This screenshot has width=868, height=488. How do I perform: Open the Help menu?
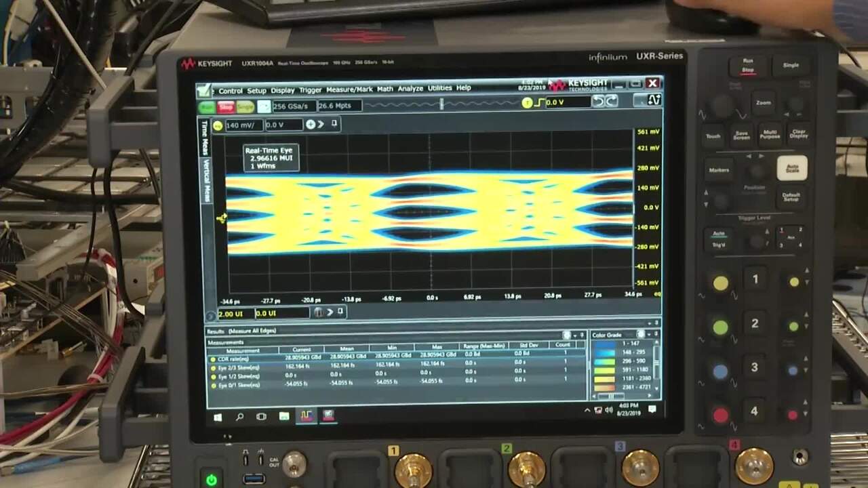click(x=463, y=87)
